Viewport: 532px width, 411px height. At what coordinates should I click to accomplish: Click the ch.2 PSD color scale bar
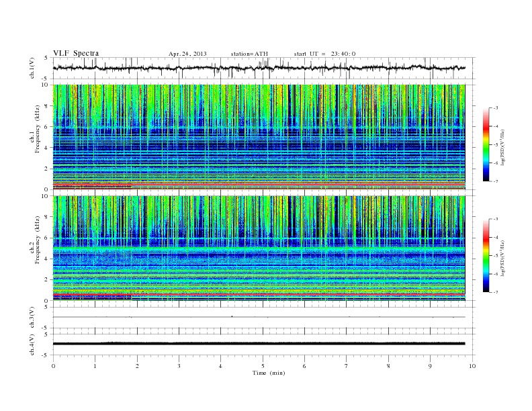pyautogui.click(x=486, y=255)
